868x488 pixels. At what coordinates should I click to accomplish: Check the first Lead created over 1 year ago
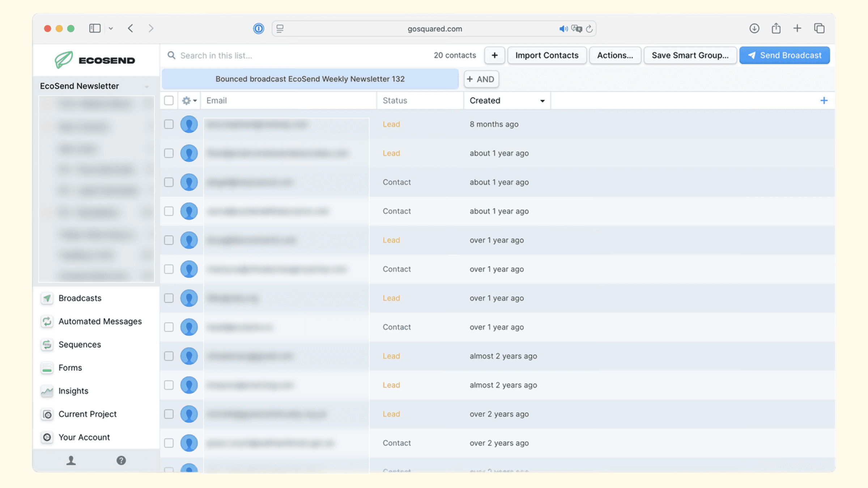(169, 240)
